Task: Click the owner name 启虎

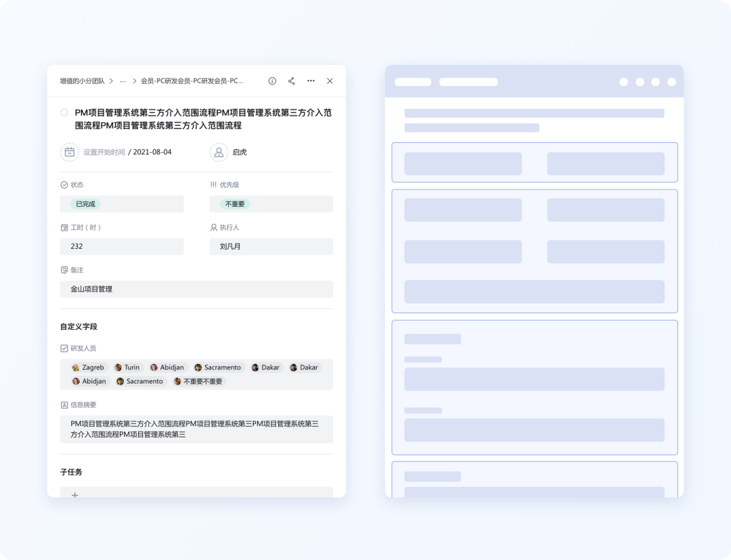Action: (x=240, y=152)
